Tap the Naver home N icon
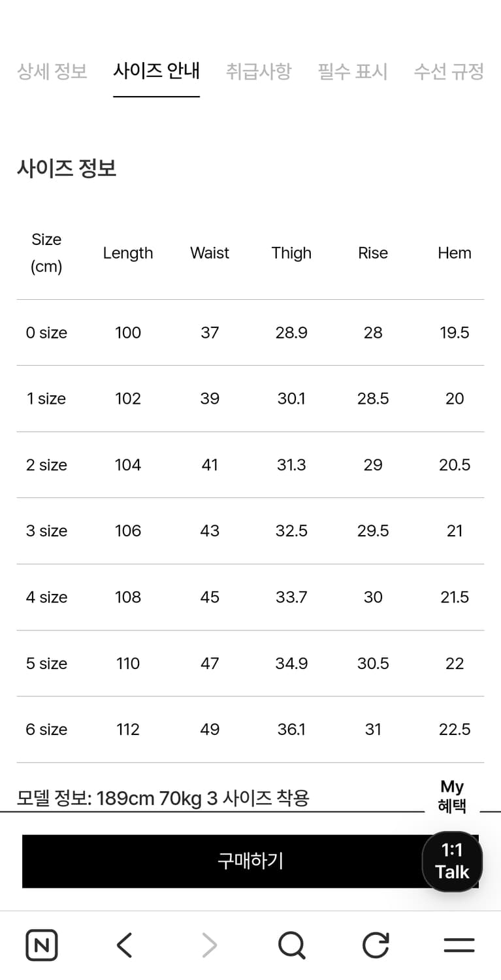 (42, 945)
